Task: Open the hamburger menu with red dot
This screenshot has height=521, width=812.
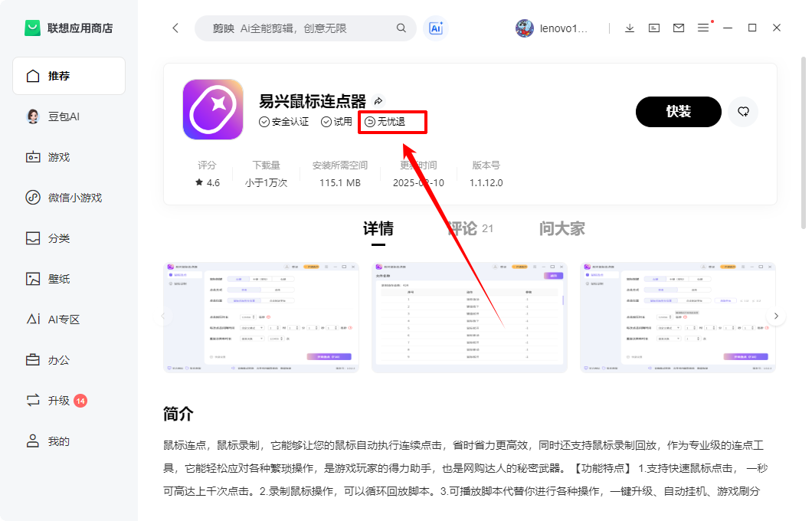Action: 703,28
